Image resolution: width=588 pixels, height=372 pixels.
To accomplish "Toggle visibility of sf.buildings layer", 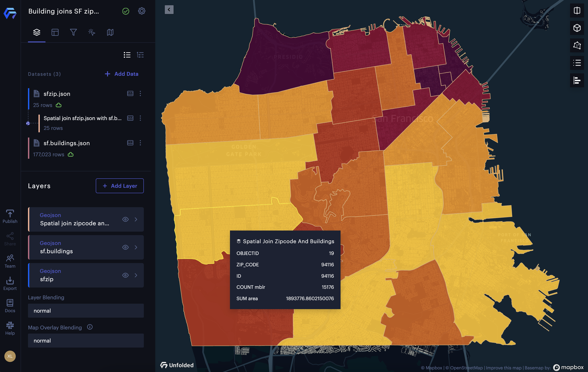I will click(125, 246).
